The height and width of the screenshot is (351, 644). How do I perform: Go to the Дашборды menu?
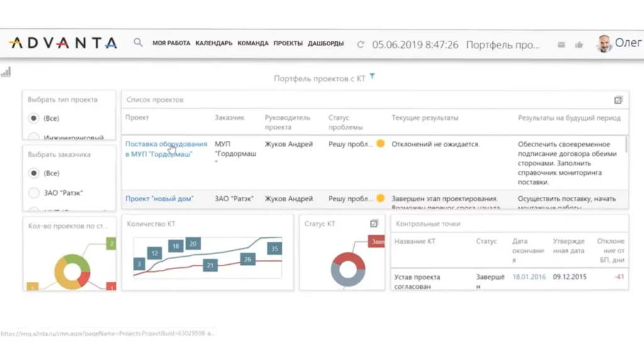pyautogui.click(x=326, y=44)
